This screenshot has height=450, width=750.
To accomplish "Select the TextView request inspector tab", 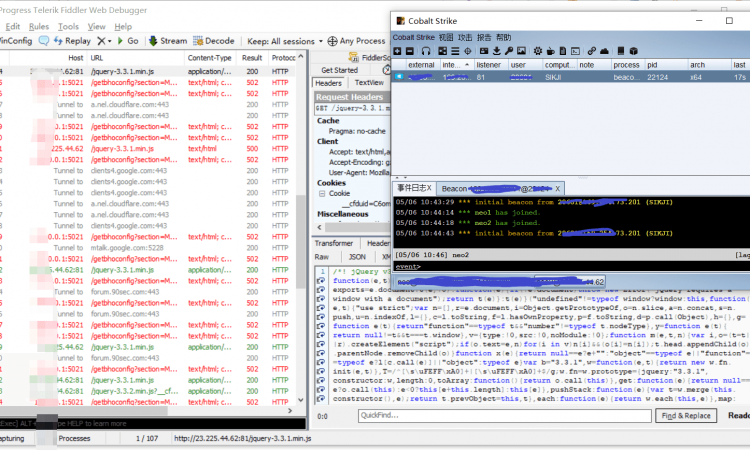I will [369, 83].
